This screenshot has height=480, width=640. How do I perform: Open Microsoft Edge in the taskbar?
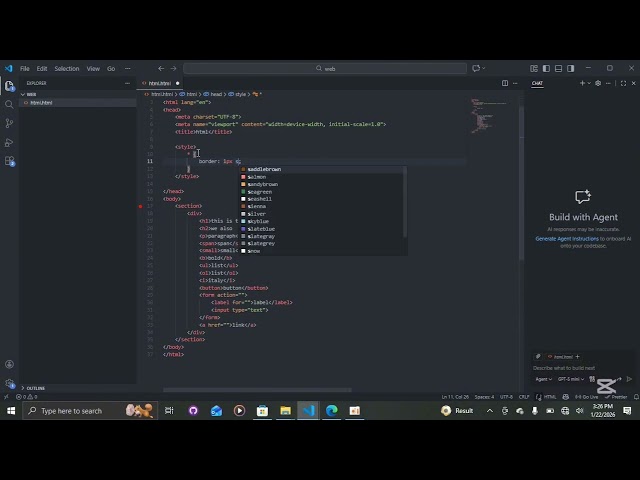[x=331, y=411]
